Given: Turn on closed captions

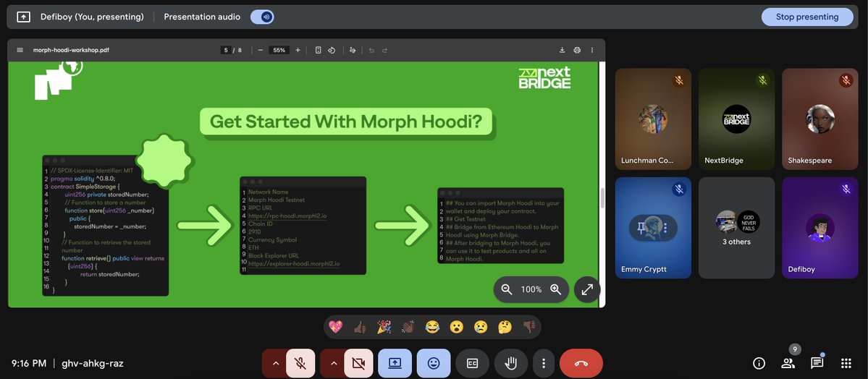Looking at the screenshot, I should tap(472, 364).
